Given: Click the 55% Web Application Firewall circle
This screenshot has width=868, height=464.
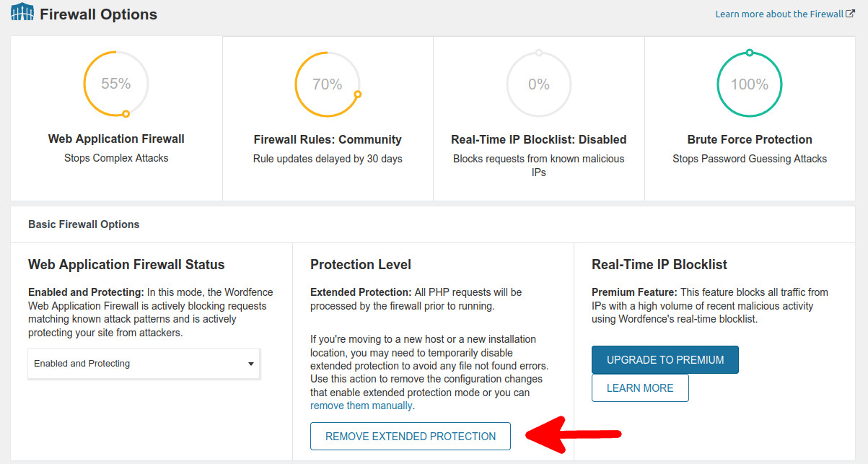Looking at the screenshot, I should [116, 84].
